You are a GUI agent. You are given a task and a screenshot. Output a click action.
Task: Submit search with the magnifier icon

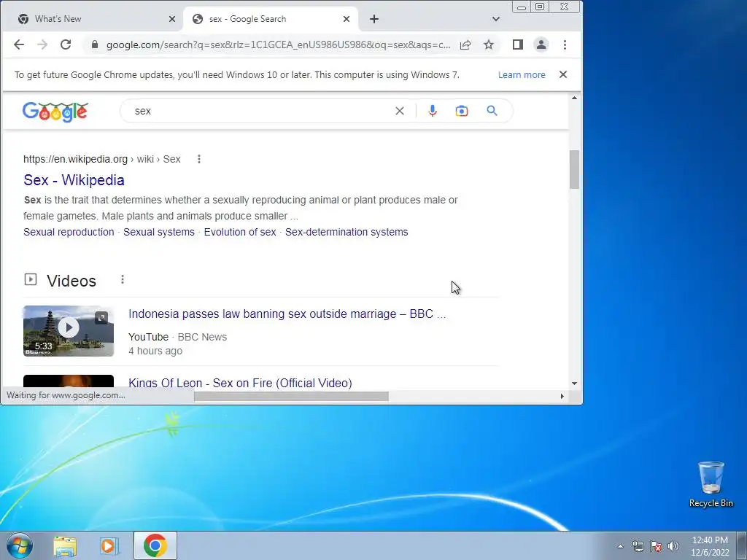point(492,111)
